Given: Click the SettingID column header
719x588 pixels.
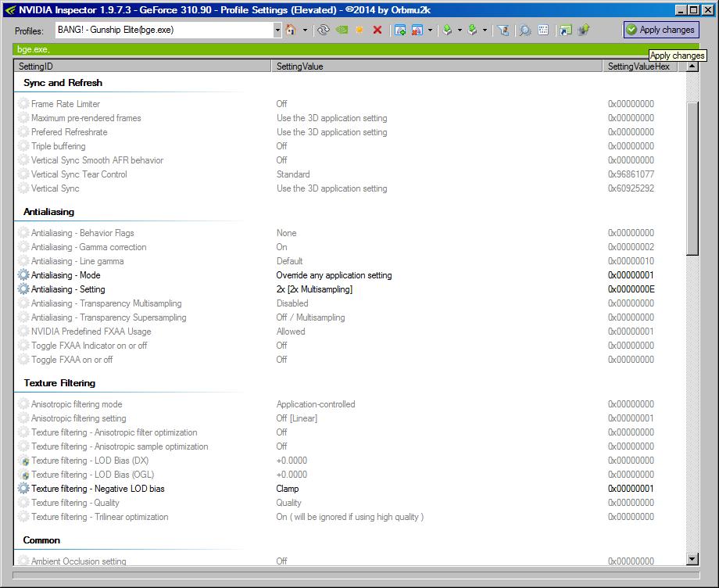Looking at the screenshot, I should (142, 66).
